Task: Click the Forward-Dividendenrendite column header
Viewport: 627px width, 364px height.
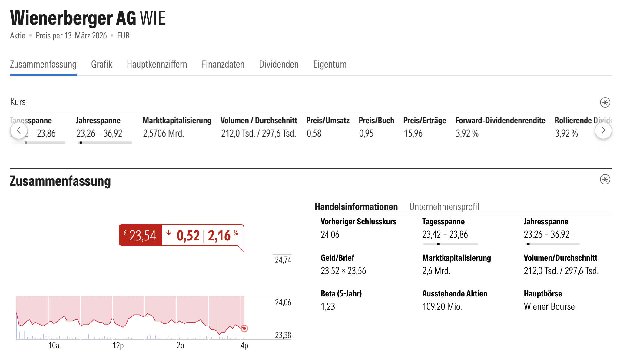Action: pos(500,121)
